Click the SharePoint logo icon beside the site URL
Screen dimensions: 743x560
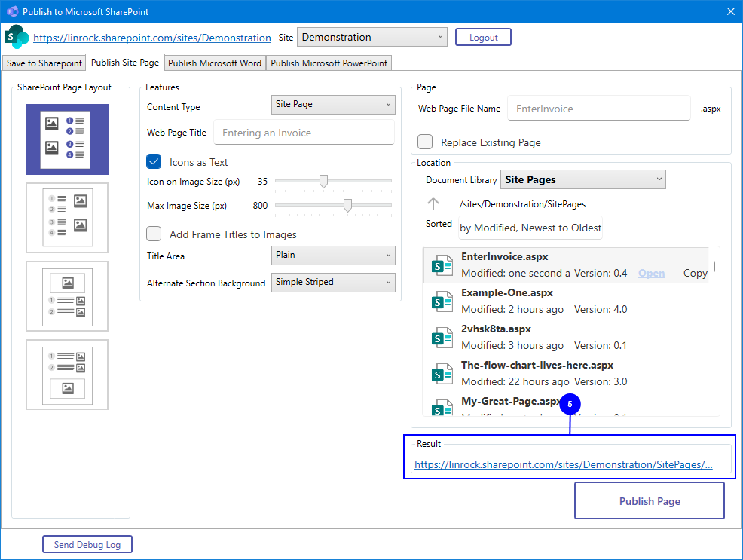point(17,38)
